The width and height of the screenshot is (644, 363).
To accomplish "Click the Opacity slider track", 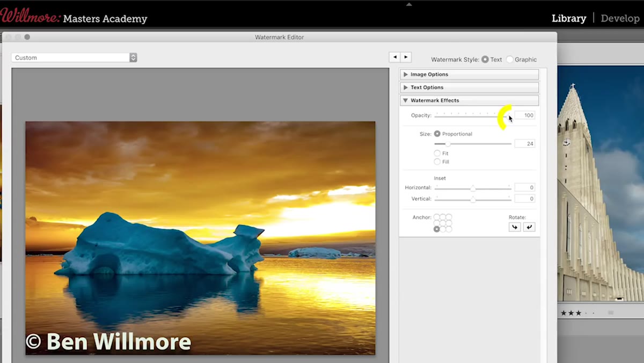I will [x=473, y=115].
